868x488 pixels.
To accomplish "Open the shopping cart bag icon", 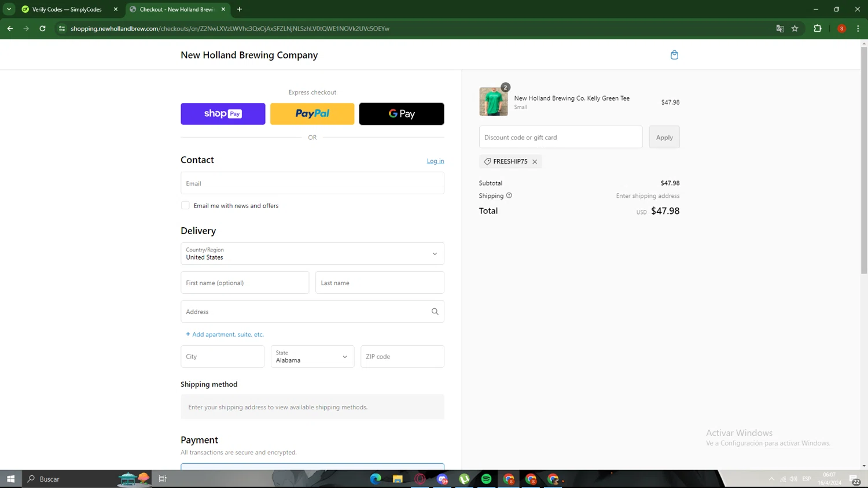I will tap(674, 55).
